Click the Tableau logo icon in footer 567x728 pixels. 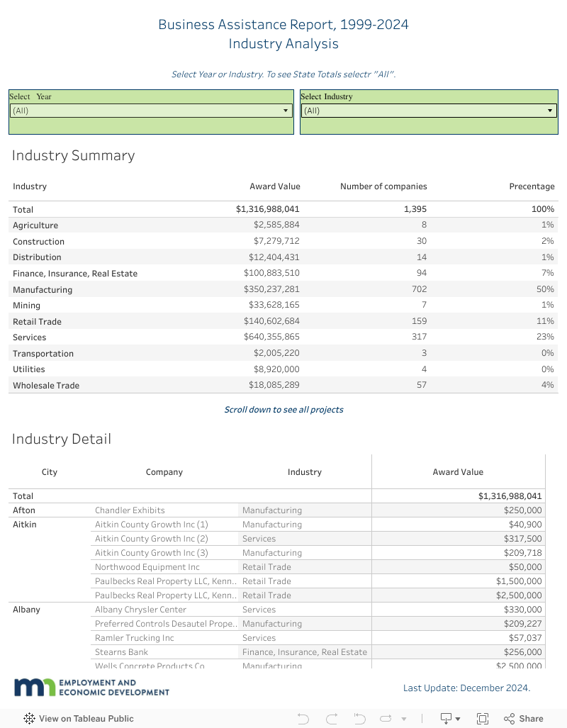tap(29, 718)
